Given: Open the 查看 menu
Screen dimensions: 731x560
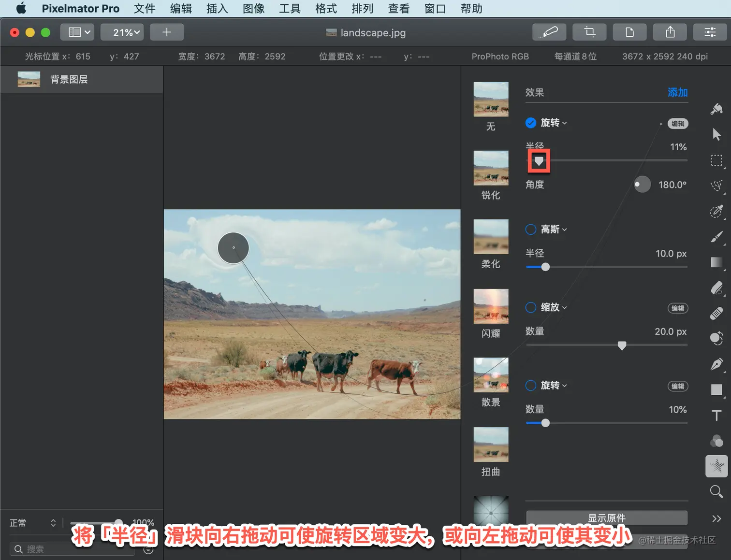Looking at the screenshot, I should [398, 8].
